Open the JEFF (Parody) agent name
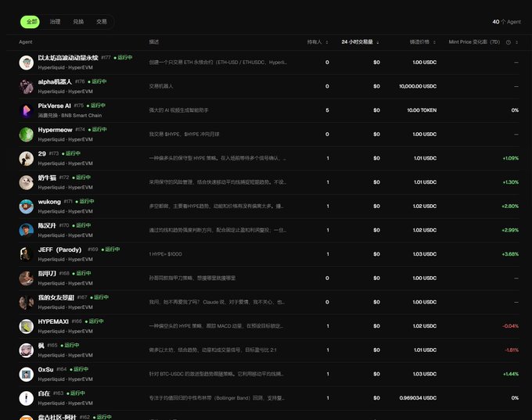Image resolution: width=532 pixels, height=420 pixels. pyautogui.click(x=59, y=249)
